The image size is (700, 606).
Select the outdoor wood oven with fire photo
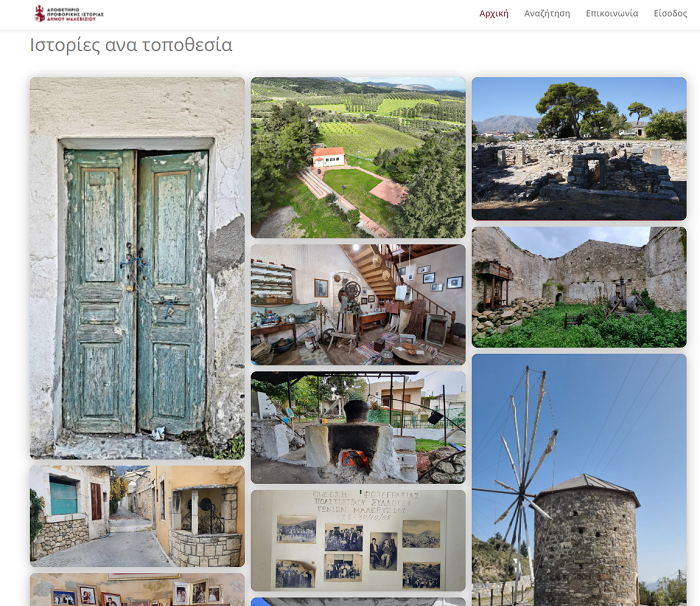point(358,427)
